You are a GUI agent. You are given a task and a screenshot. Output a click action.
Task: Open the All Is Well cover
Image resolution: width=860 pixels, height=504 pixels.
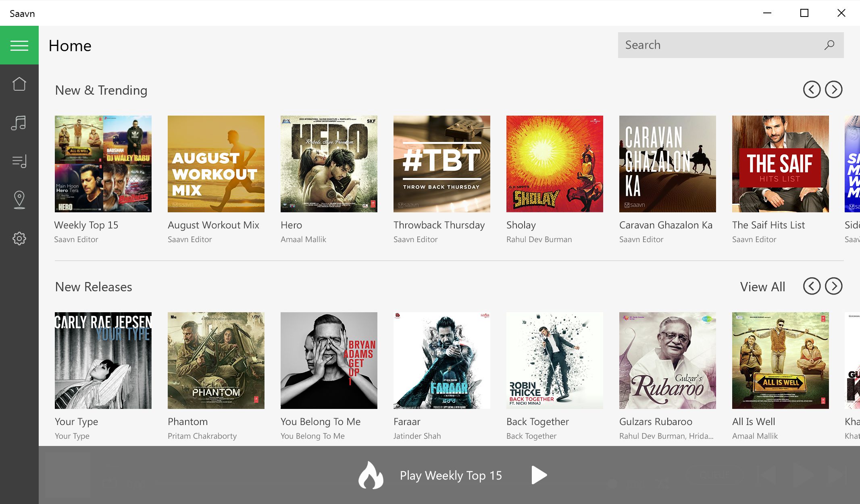(x=781, y=361)
